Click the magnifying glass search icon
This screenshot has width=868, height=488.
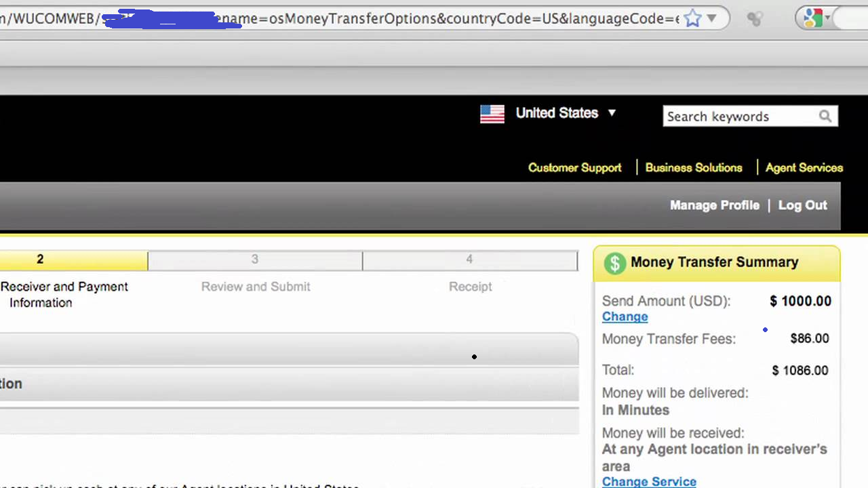[825, 117]
